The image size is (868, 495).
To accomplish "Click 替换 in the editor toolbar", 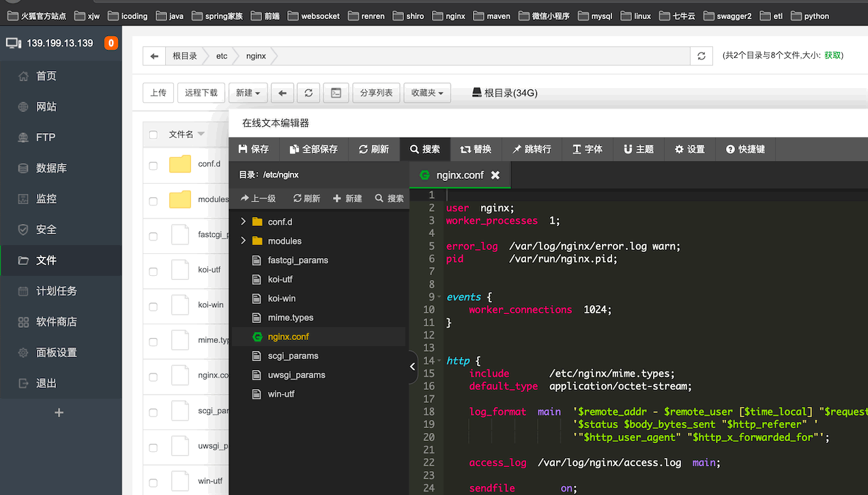I will coord(476,149).
